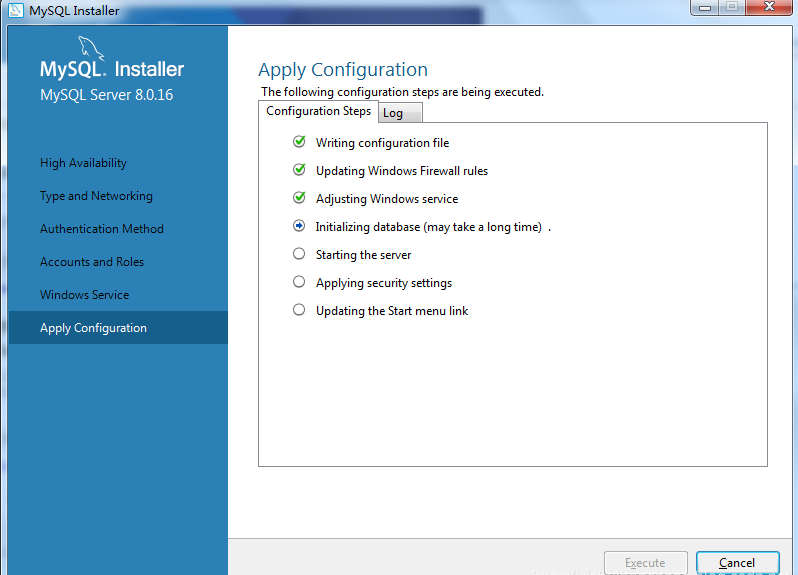Click 'The following configuration steps are being executed' text
The image size is (798, 575).
[403, 92]
